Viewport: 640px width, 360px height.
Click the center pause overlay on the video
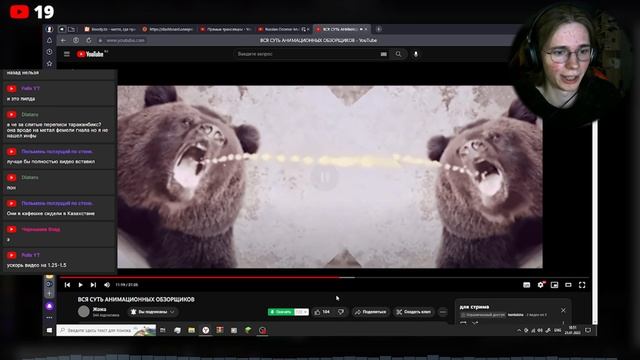click(x=324, y=177)
